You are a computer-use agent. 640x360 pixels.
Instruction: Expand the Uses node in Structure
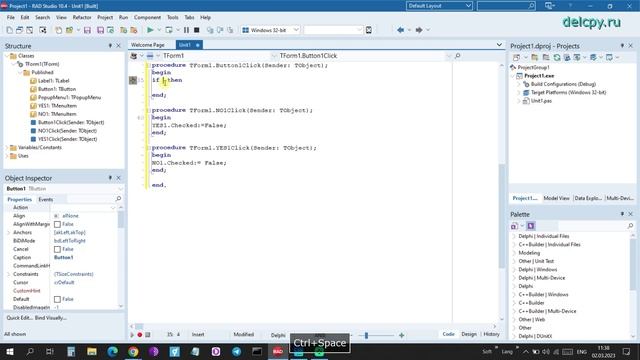click(7, 156)
